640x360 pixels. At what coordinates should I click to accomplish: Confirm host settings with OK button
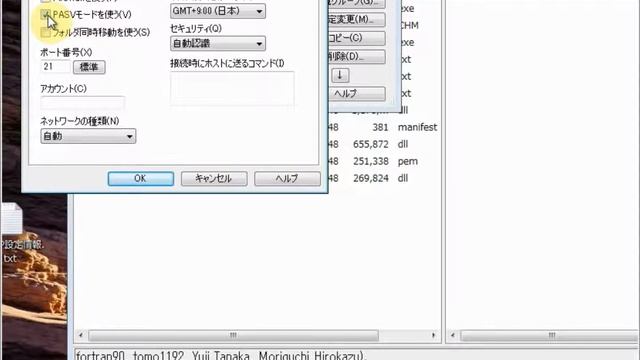pos(141,178)
